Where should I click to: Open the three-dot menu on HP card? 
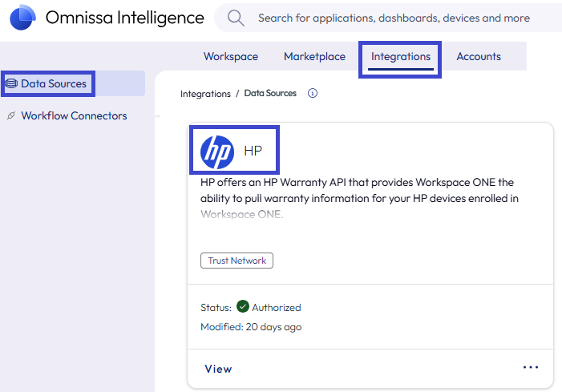[531, 367]
